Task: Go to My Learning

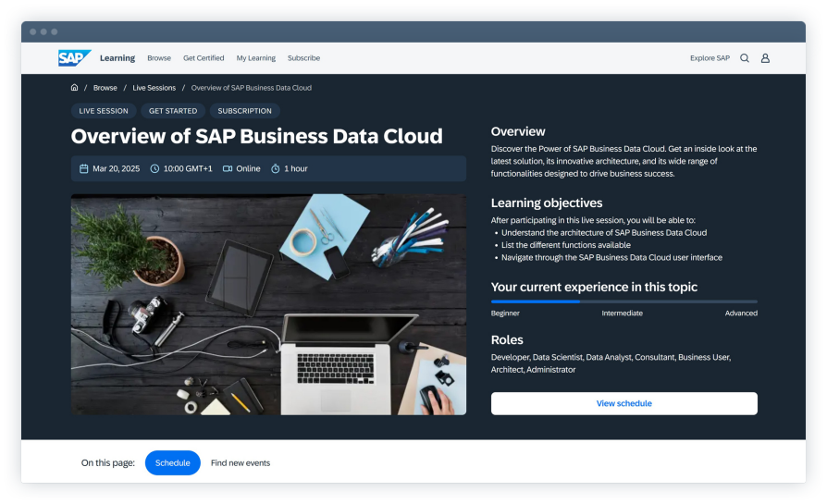Action: (x=255, y=58)
